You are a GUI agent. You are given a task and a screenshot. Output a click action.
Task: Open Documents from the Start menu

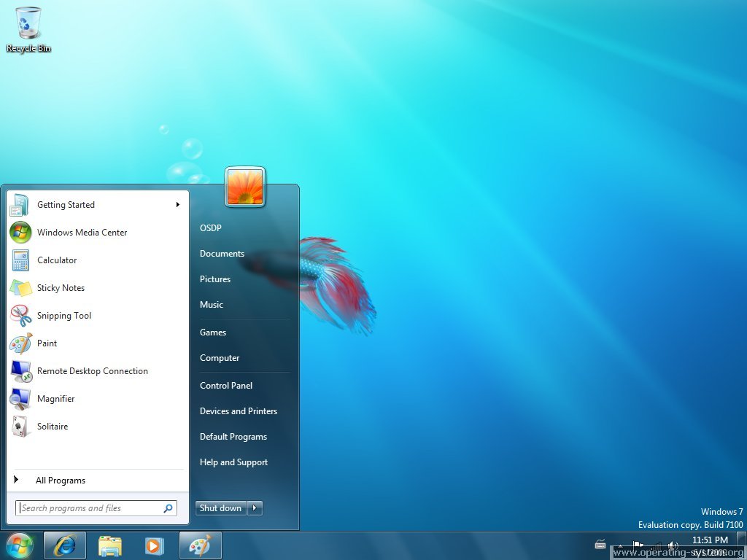point(222,253)
